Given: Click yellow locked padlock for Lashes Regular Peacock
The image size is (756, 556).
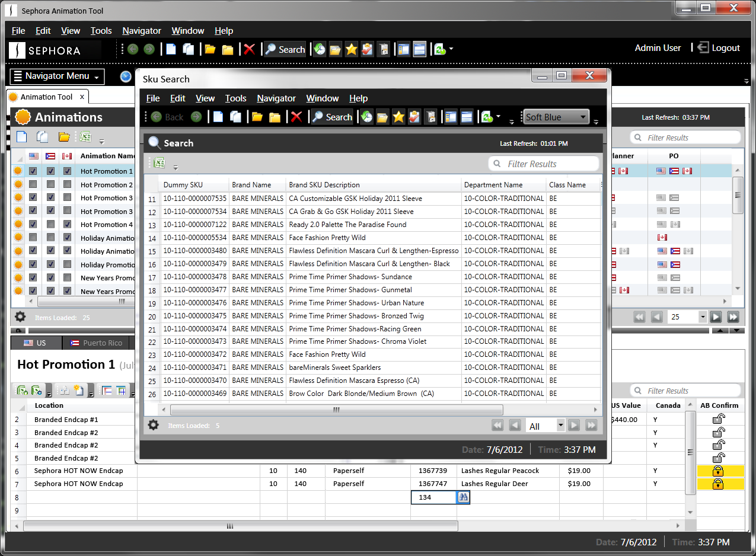Looking at the screenshot, I should coord(718,471).
